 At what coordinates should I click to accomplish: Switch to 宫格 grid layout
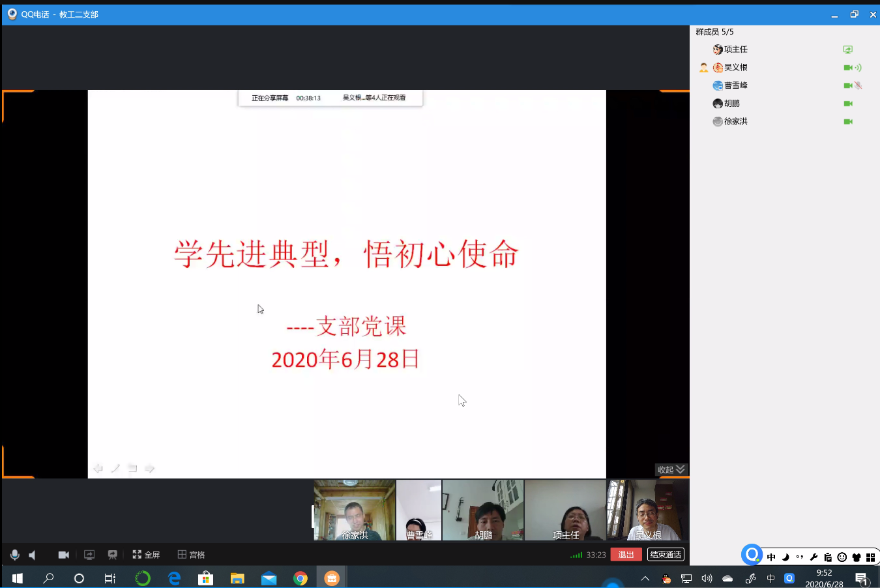point(191,555)
